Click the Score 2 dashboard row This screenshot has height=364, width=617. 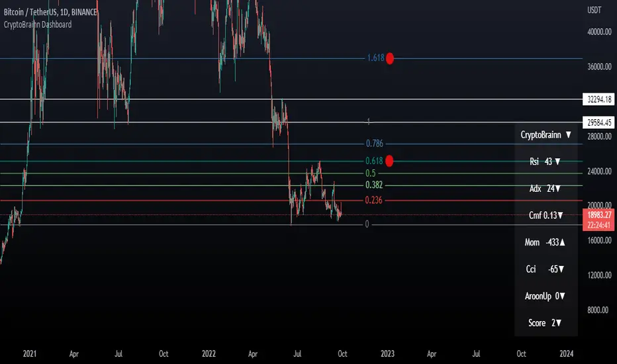(x=545, y=323)
